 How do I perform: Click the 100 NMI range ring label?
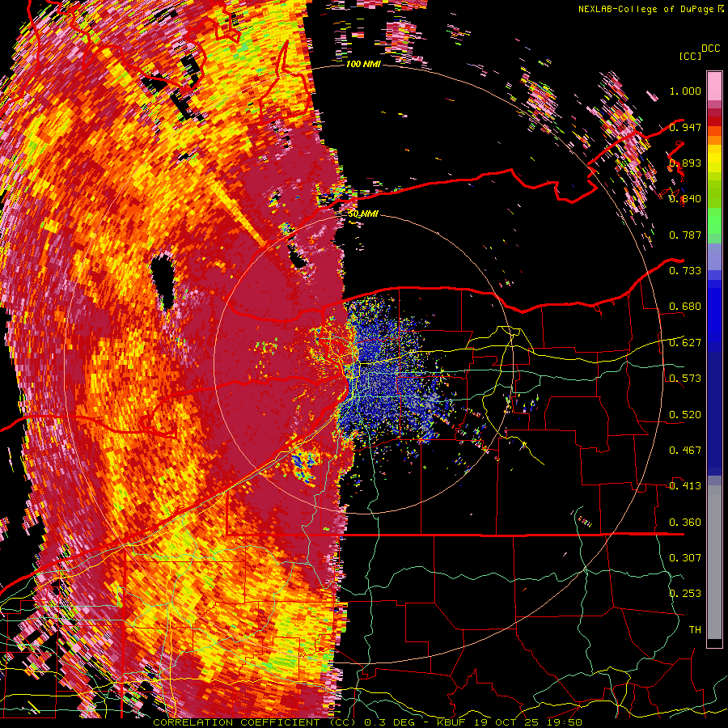tap(363, 64)
